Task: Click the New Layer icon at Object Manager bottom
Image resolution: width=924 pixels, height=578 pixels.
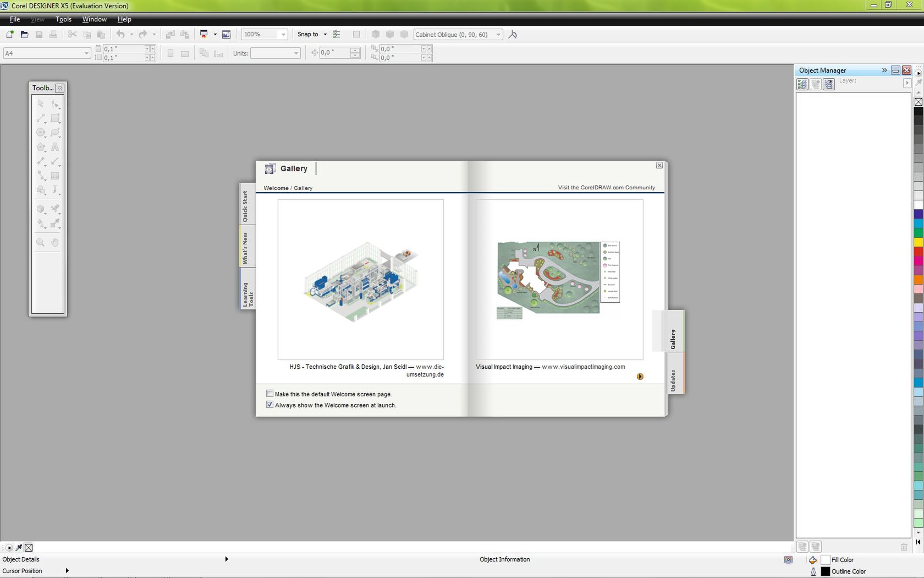Action: coord(802,547)
